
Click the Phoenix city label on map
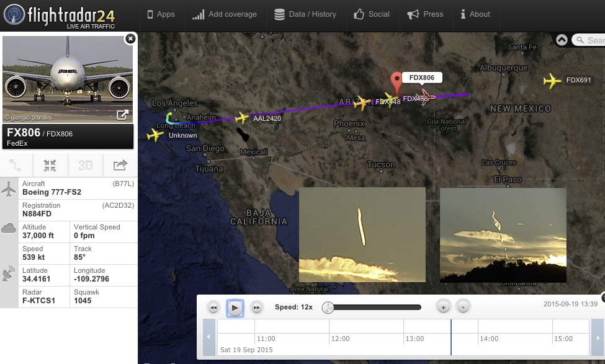coord(349,123)
